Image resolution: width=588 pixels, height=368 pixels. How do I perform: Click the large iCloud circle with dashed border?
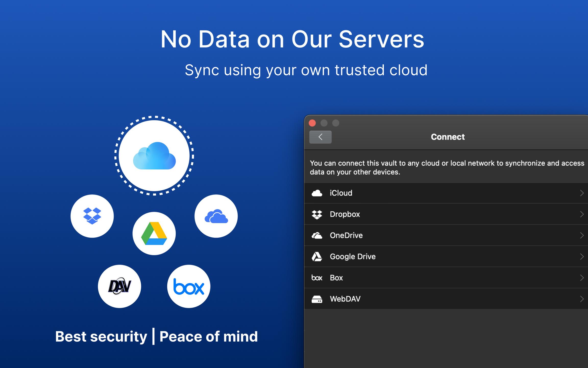point(154,156)
